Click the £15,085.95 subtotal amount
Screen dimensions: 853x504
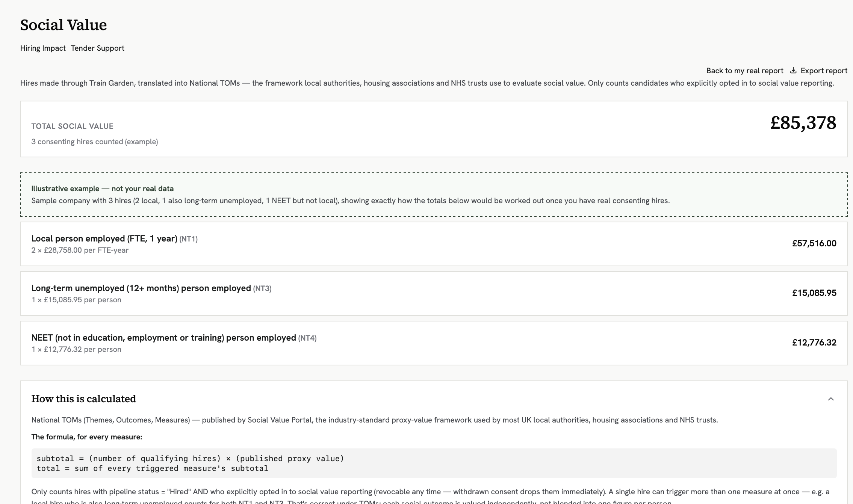[814, 293]
